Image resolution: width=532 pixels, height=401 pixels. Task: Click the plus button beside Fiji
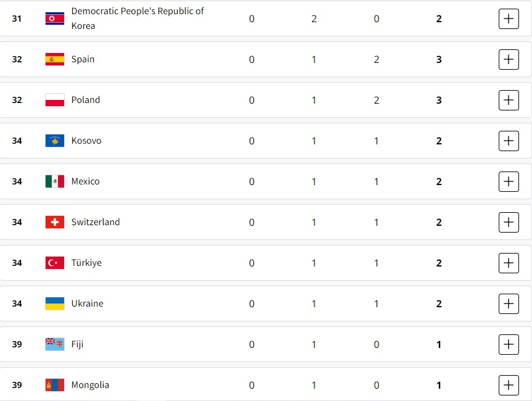[509, 345]
